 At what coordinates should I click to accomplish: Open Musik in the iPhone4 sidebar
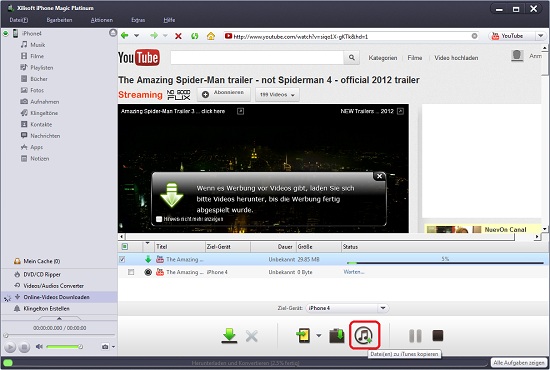click(x=38, y=45)
